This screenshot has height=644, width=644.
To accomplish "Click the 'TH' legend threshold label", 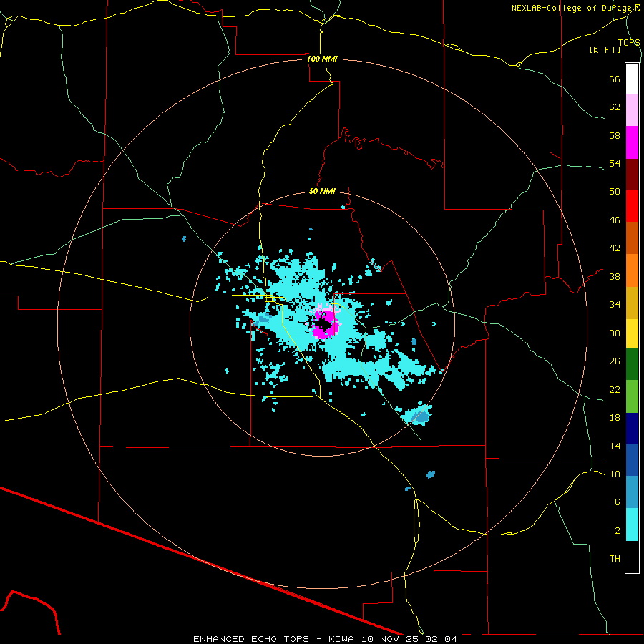I will point(615,558).
